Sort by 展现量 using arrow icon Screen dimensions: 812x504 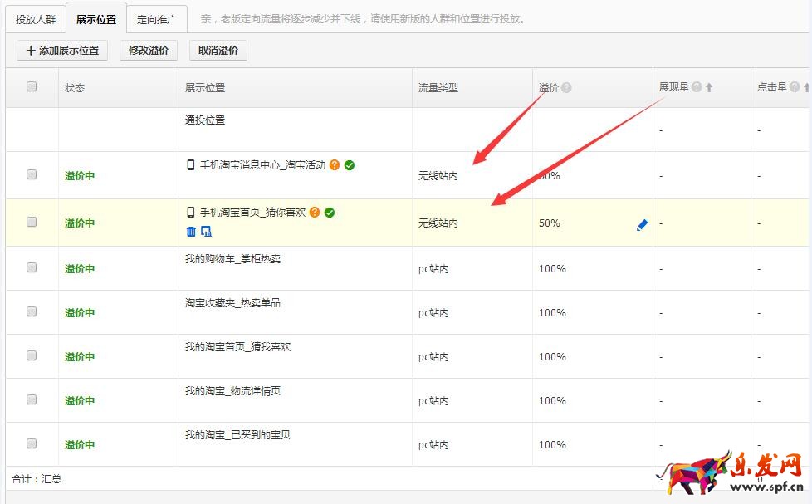(x=709, y=87)
